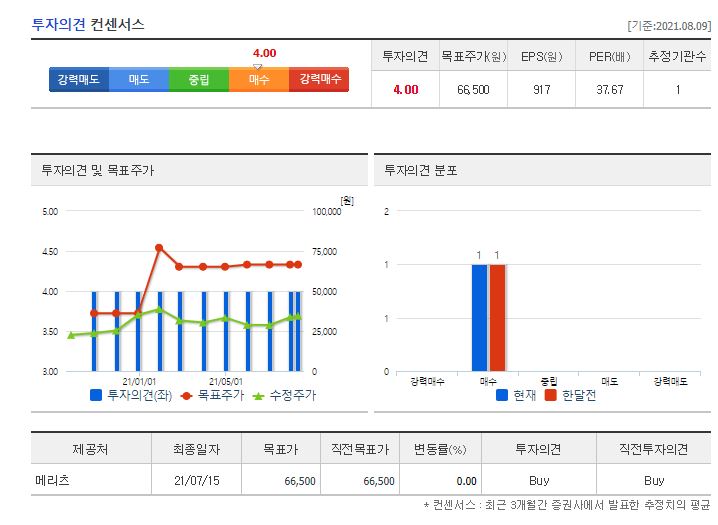The width and height of the screenshot is (718, 525).
Task: Click the blue 현재 bar for 매수
Action: [x=479, y=318]
